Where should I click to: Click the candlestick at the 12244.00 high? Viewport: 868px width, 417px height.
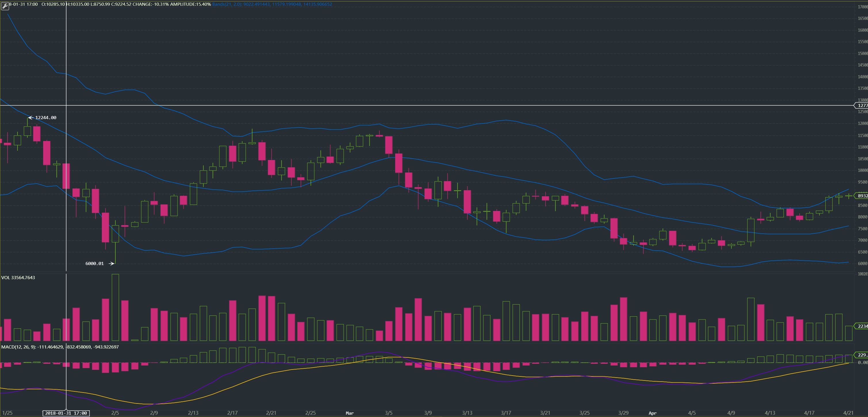click(x=27, y=128)
